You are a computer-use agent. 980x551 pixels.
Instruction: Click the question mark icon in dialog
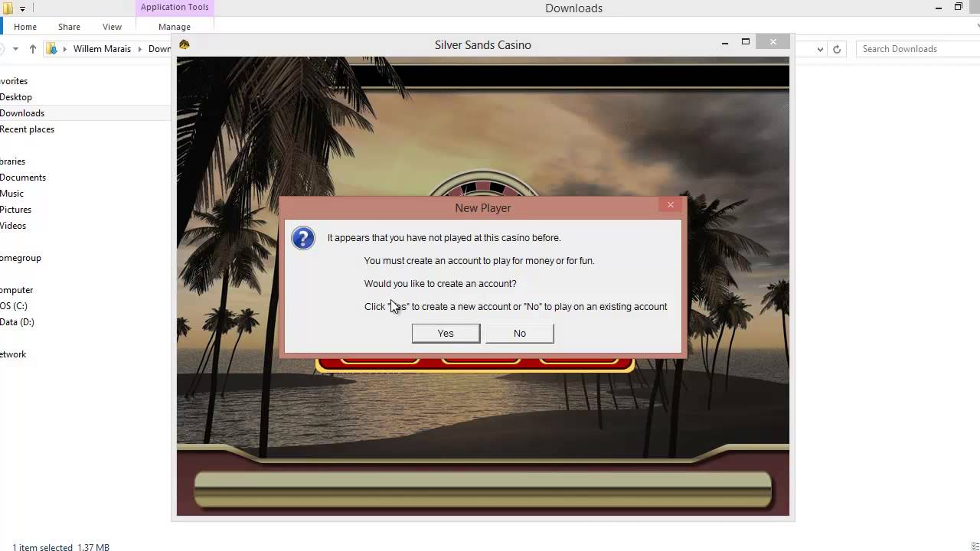point(303,238)
